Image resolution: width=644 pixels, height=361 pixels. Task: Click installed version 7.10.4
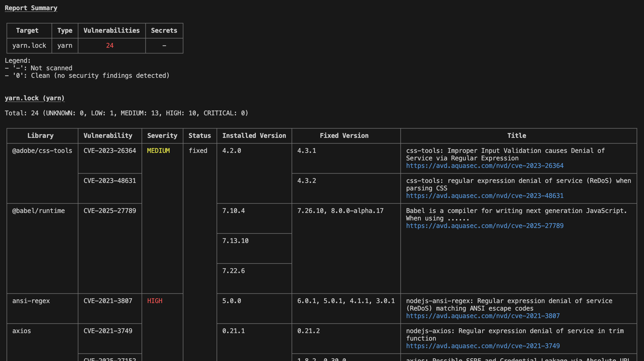(x=234, y=211)
